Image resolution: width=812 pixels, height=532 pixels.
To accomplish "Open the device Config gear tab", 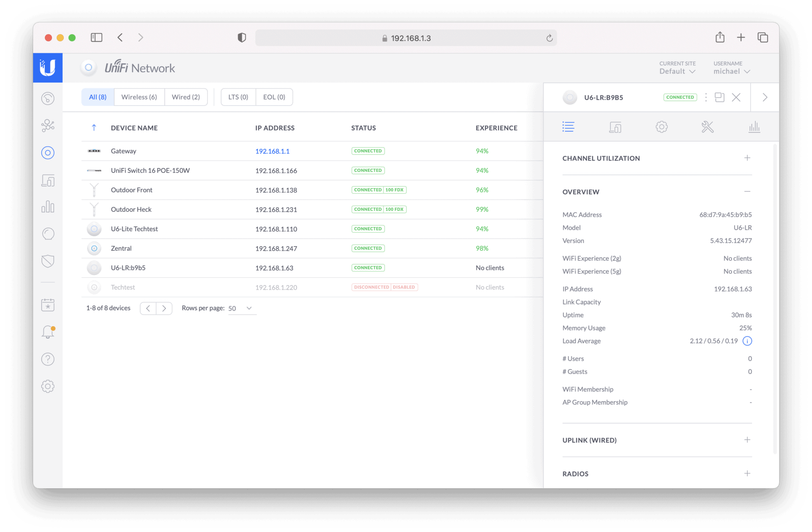I will pyautogui.click(x=661, y=127).
